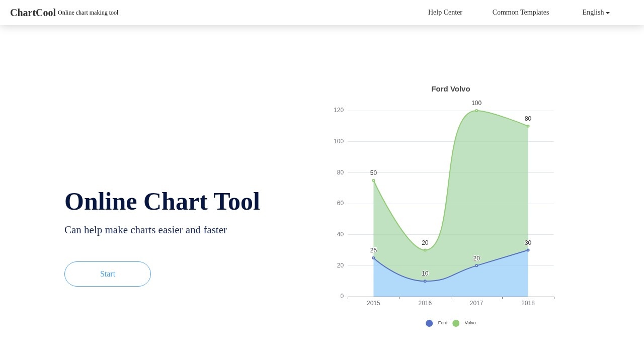Image resolution: width=644 pixels, height=362 pixels.
Task: Select Volvo 2018 data point labeled 80
Action: pyautogui.click(x=528, y=126)
